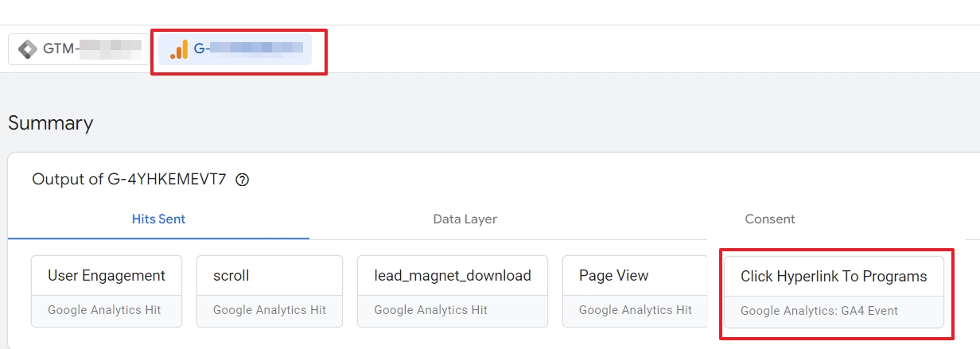Click the Tag Manager diamond icon
Image resolution: width=980 pixels, height=349 pixels.
click(x=28, y=49)
